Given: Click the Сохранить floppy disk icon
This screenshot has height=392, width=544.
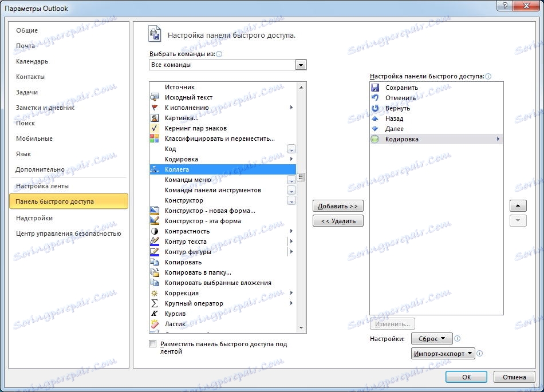Looking at the screenshot, I should pos(375,88).
